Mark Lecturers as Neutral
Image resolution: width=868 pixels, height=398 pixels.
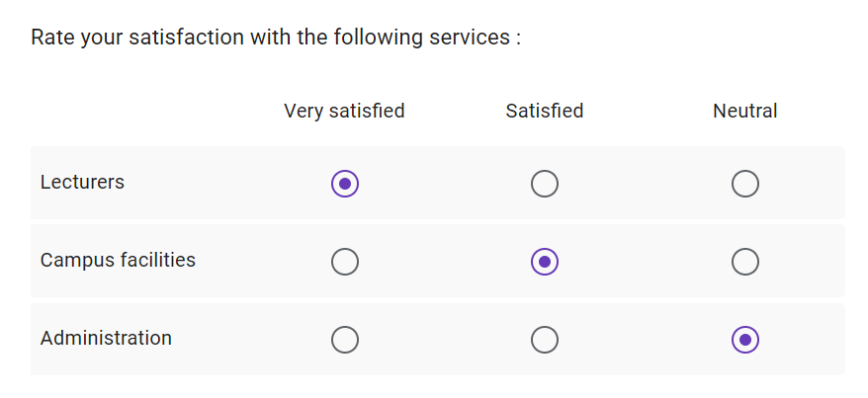click(x=745, y=184)
